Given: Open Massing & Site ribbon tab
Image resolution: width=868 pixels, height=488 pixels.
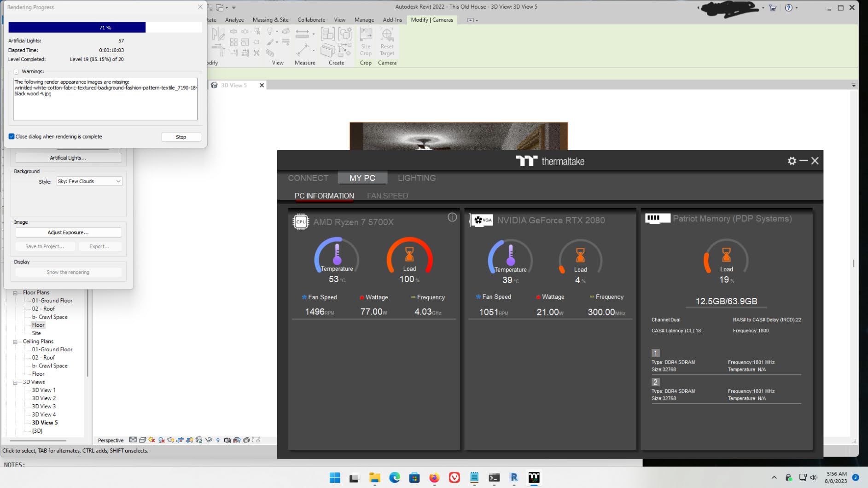Looking at the screenshot, I should 271,20.
